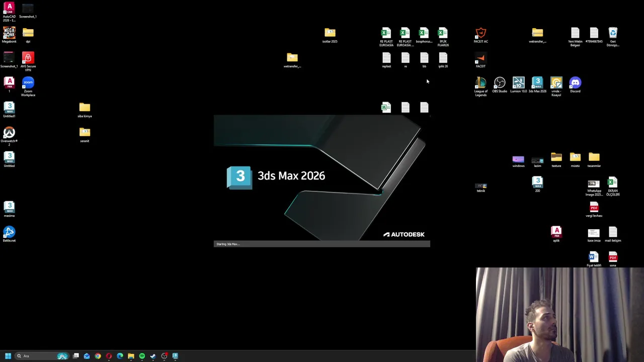Open the Battle.net shortcut

(x=9, y=234)
